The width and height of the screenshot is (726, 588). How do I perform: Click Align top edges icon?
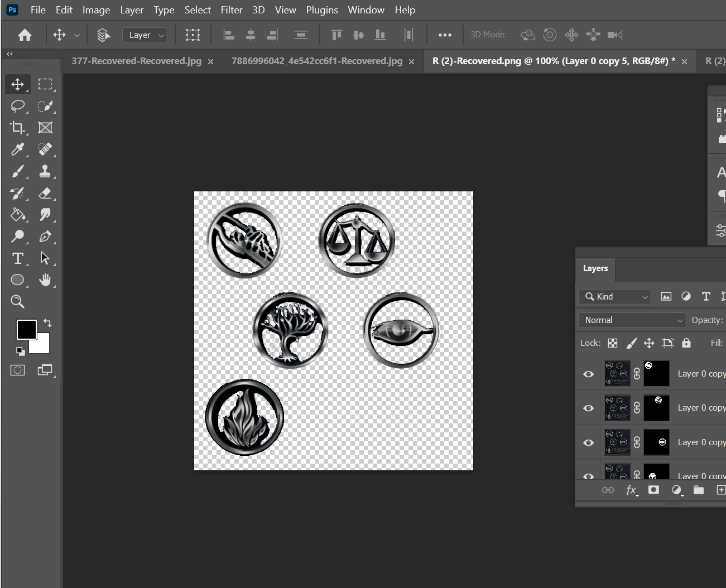coord(336,35)
